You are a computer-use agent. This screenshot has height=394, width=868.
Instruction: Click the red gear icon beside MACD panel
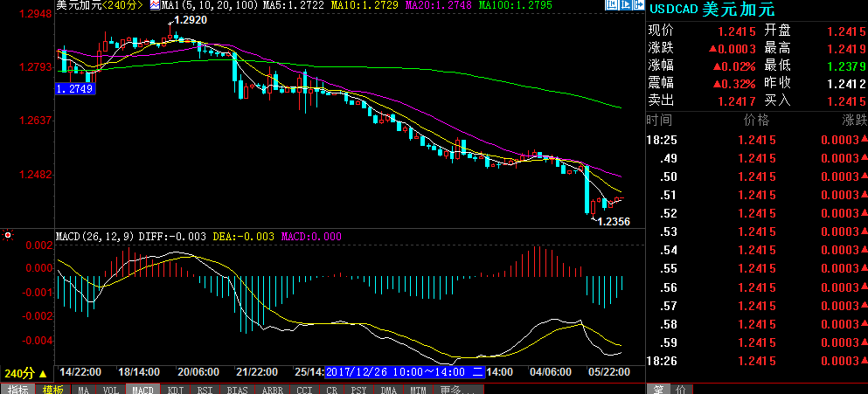click(x=8, y=235)
